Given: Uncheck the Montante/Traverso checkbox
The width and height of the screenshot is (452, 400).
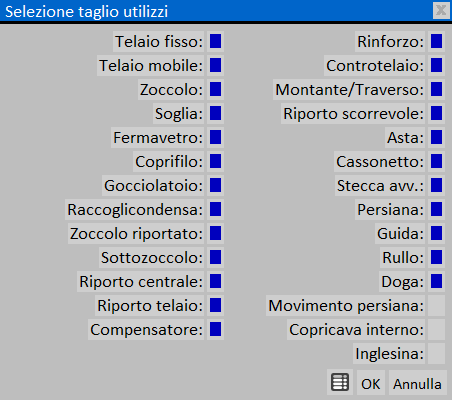Looking at the screenshot, I should pyautogui.click(x=436, y=89).
